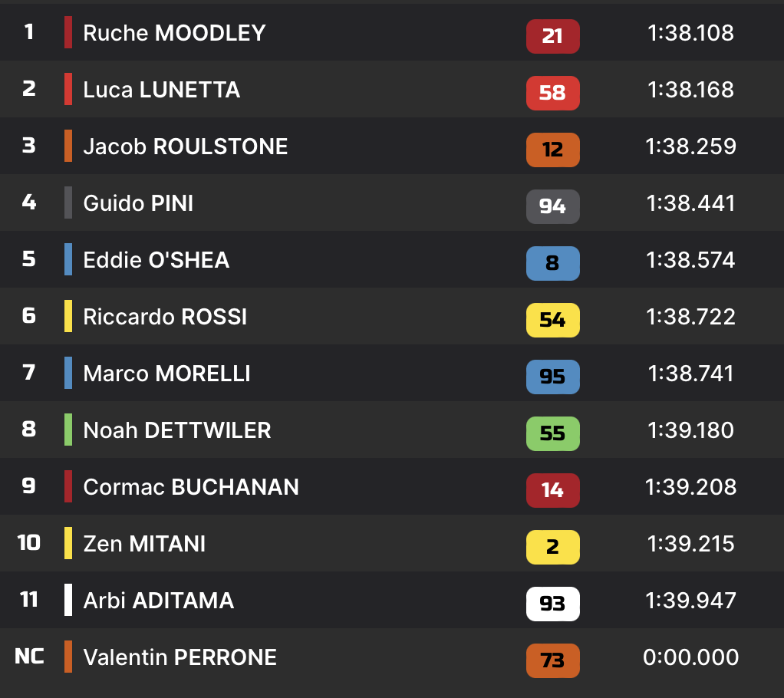Click the red team bar beside Luca LUNETTA
The height and width of the screenshot is (698, 784).
[68, 90]
